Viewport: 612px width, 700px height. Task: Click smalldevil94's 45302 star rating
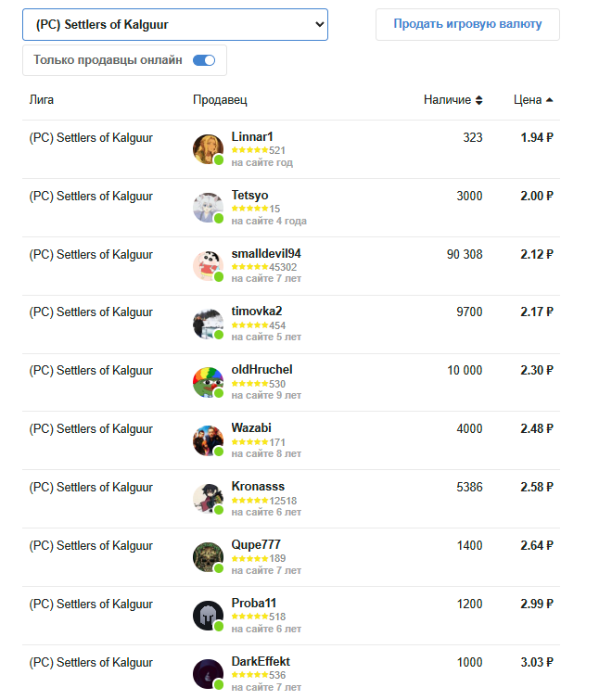coord(264,267)
